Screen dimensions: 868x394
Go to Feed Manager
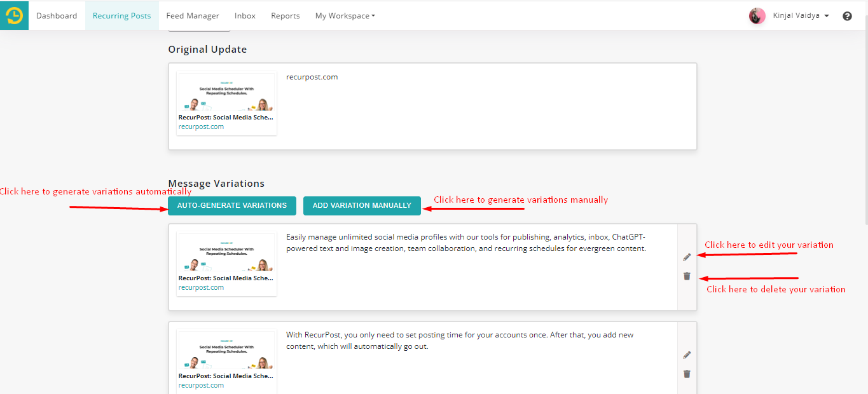tap(193, 16)
